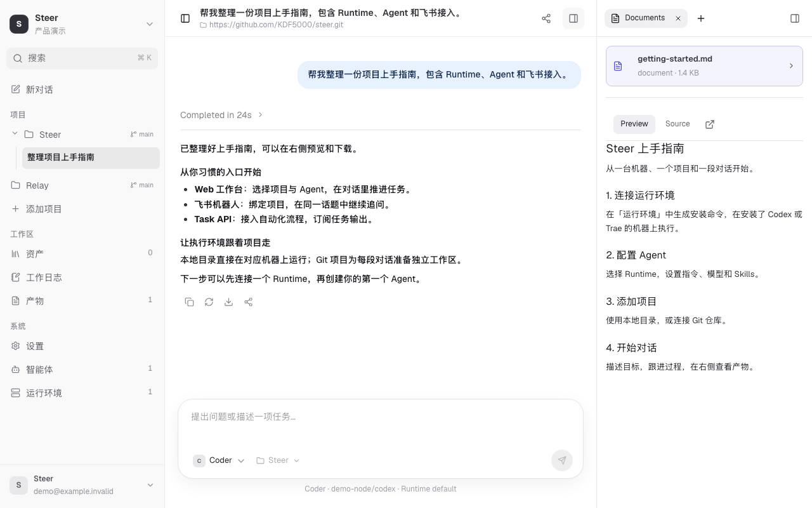This screenshot has height=508, width=812.
Task: Select the 整理项目上手指南 conversation
Action: (91, 157)
